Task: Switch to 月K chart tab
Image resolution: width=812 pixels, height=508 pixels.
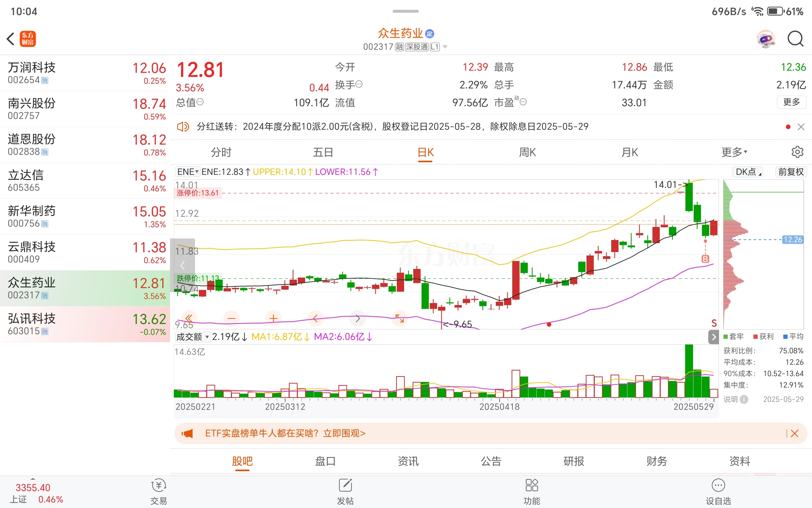Action: (x=630, y=152)
